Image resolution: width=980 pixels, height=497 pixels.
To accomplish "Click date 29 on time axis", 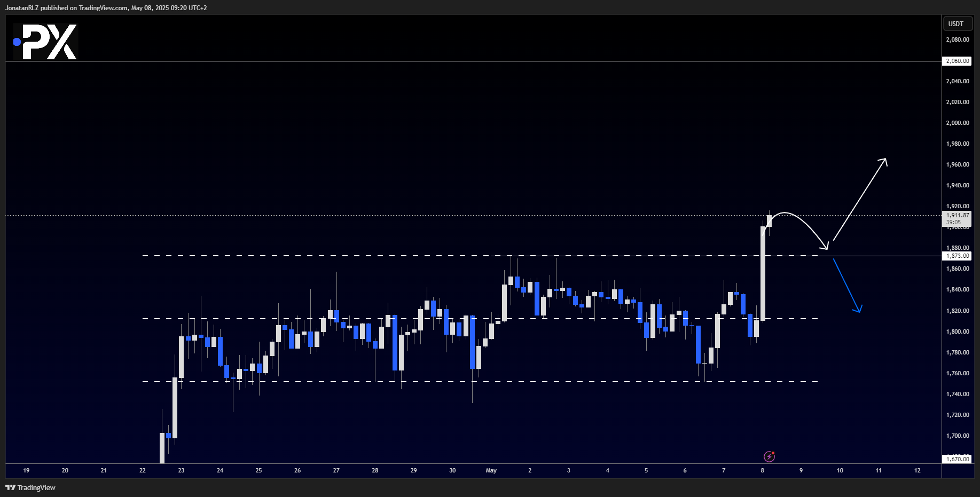I will pyautogui.click(x=413, y=470).
